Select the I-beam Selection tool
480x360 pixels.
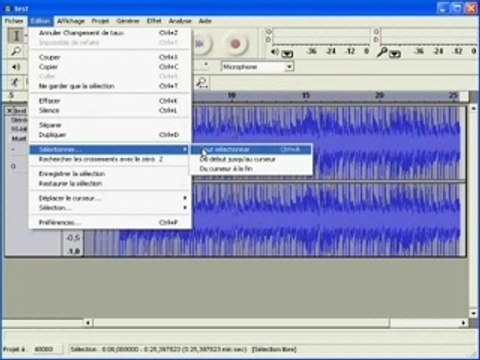coord(16,35)
